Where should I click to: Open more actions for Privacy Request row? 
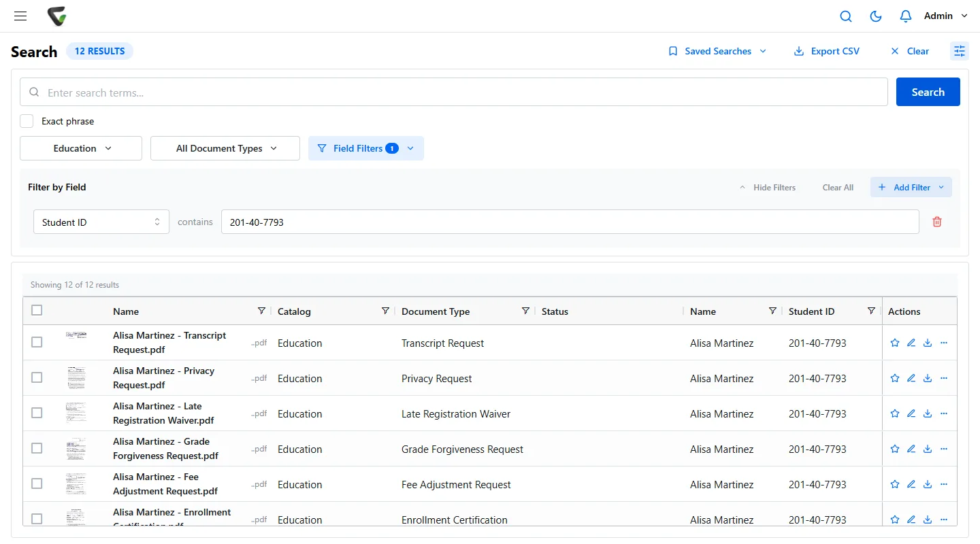tap(944, 378)
